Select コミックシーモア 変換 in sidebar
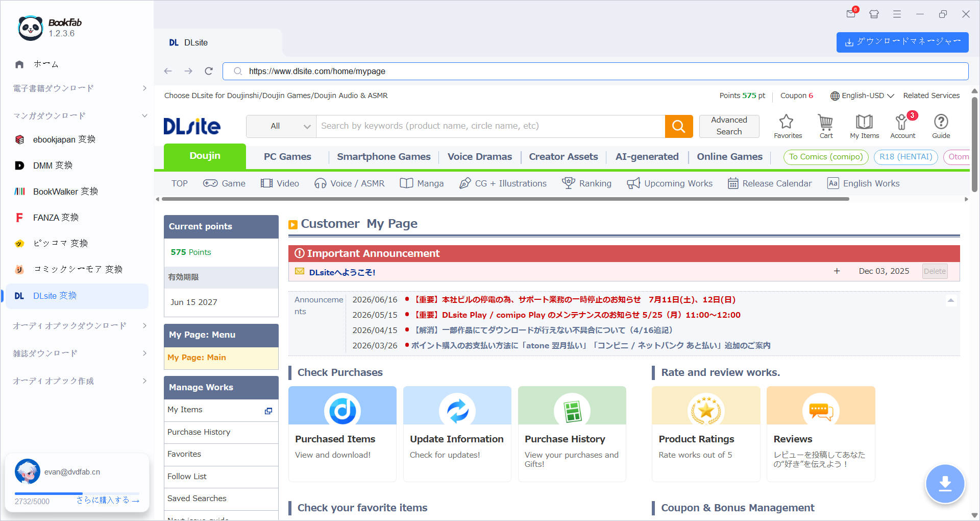The image size is (980, 521). tap(77, 270)
